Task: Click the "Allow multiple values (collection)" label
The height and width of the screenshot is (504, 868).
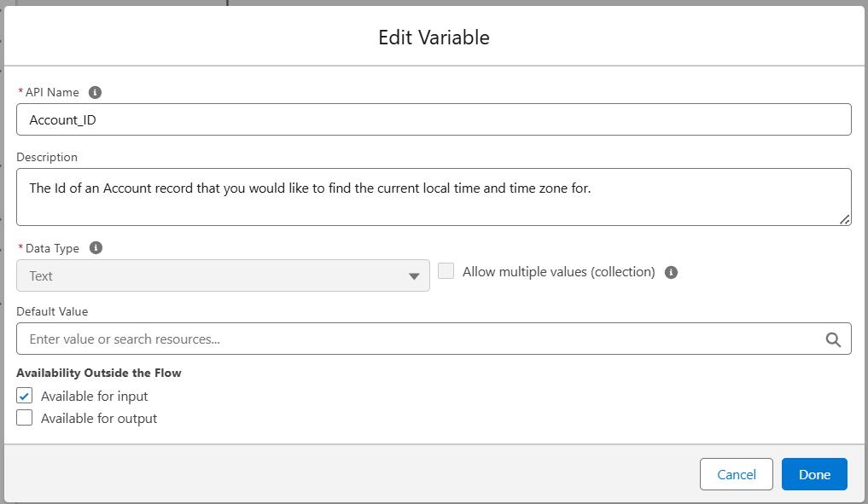Action: [558, 272]
